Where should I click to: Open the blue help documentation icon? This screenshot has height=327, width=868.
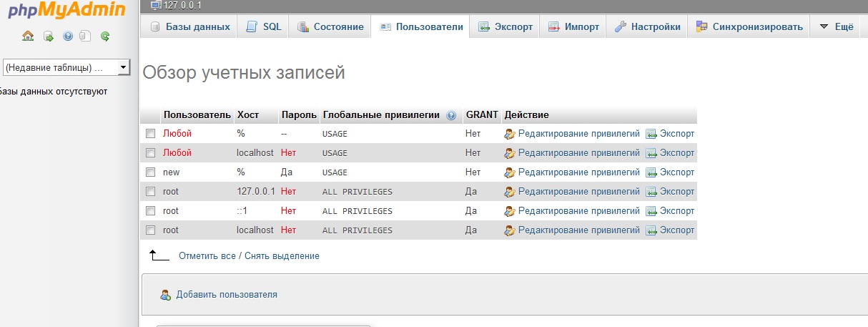(68, 36)
